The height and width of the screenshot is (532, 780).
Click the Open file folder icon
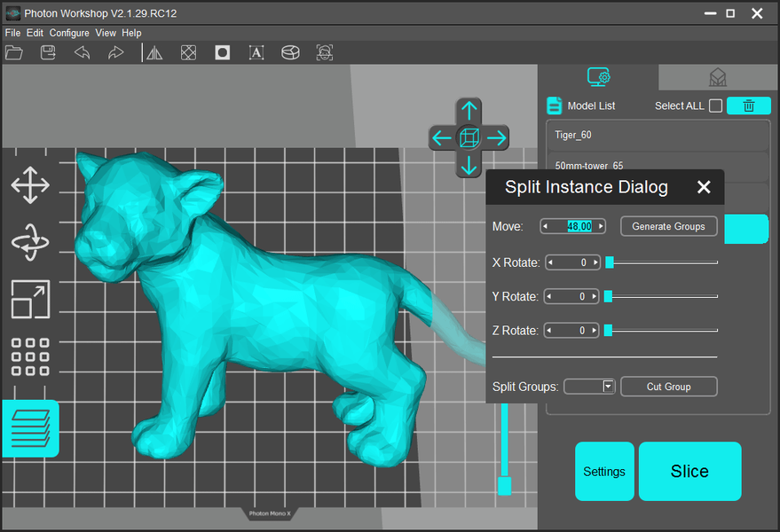(x=14, y=53)
